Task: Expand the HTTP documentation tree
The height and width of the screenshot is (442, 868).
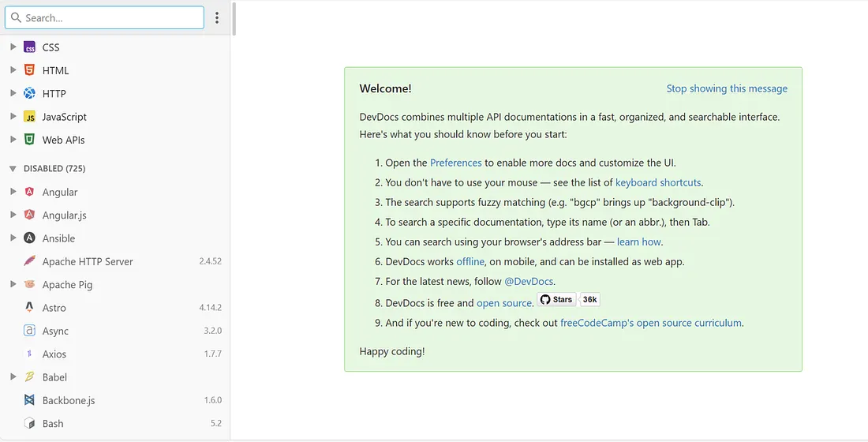Action: pos(13,94)
